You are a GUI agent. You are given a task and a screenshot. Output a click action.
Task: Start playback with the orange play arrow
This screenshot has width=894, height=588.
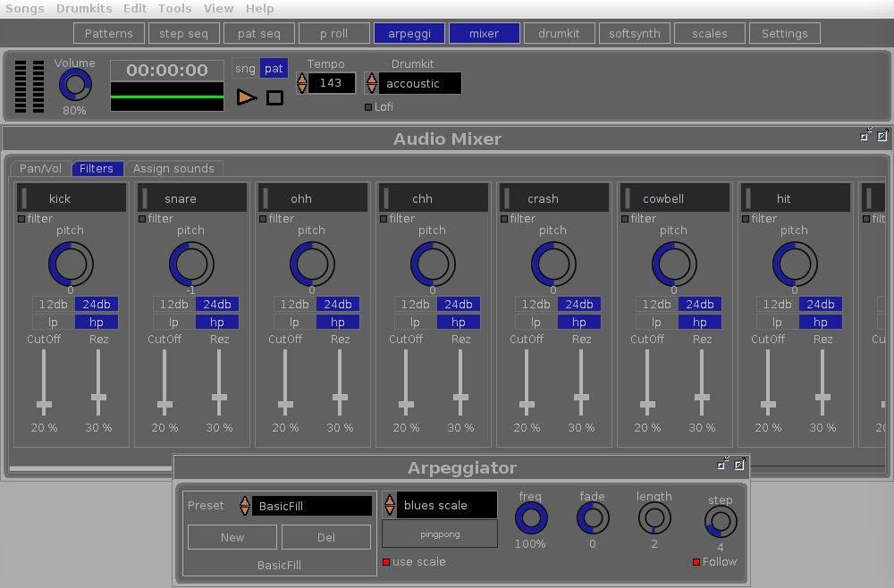tap(247, 97)
